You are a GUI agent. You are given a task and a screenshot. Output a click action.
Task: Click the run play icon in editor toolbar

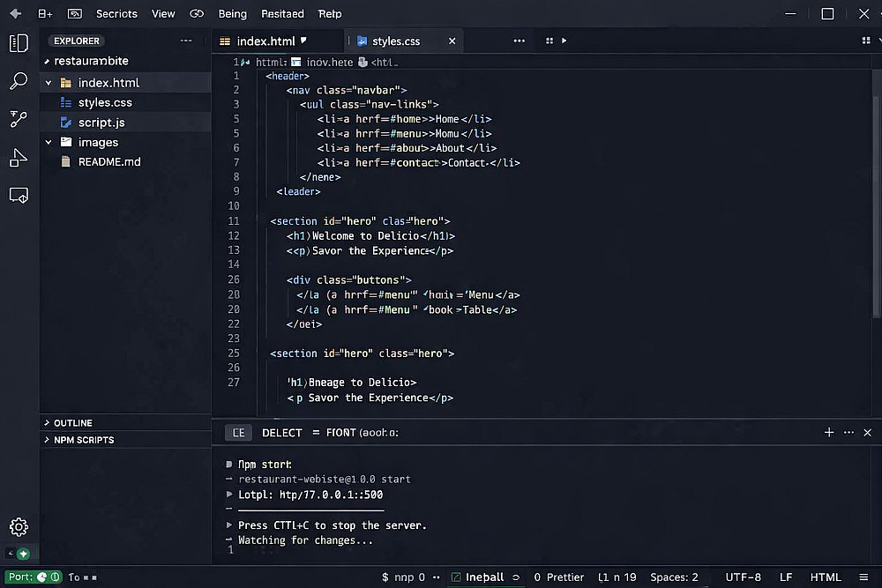click(564, 41)
